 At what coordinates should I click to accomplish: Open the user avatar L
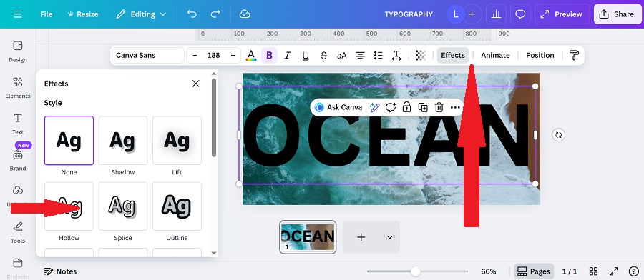pyautogui.click(x=456, y=14)
